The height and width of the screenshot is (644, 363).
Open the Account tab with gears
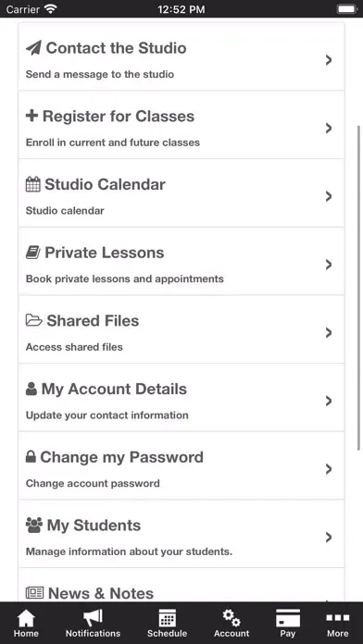pyautogui.click(x=232, y=623)
